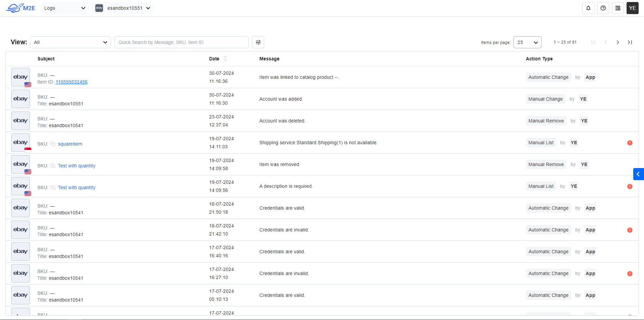Open the squareitem SKU link
644x320 pixels.
click(70, 144)
